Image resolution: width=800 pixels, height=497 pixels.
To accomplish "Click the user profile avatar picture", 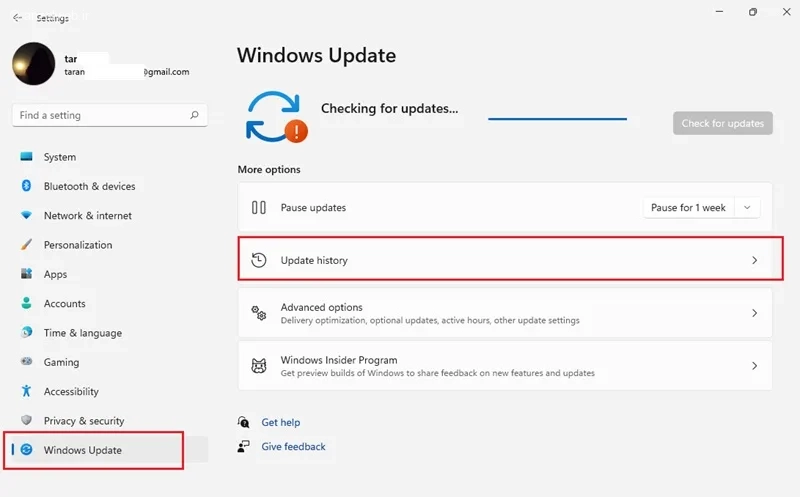I will click(34, 64).
